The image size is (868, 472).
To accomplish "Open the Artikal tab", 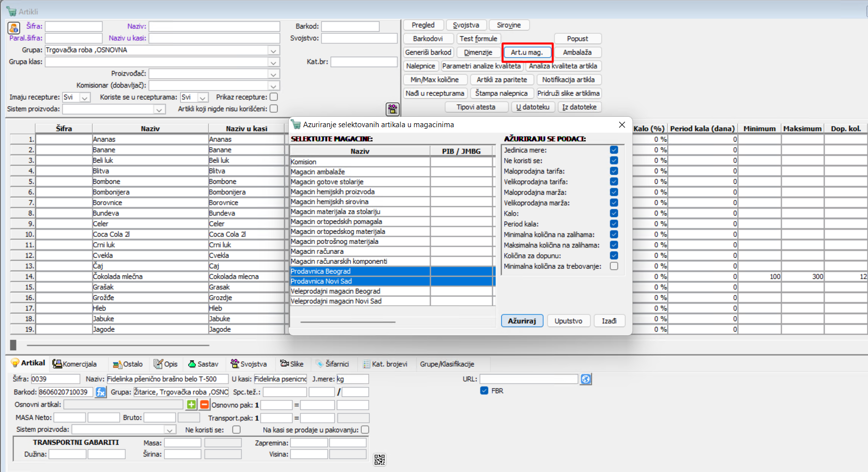I will point(28,363).
